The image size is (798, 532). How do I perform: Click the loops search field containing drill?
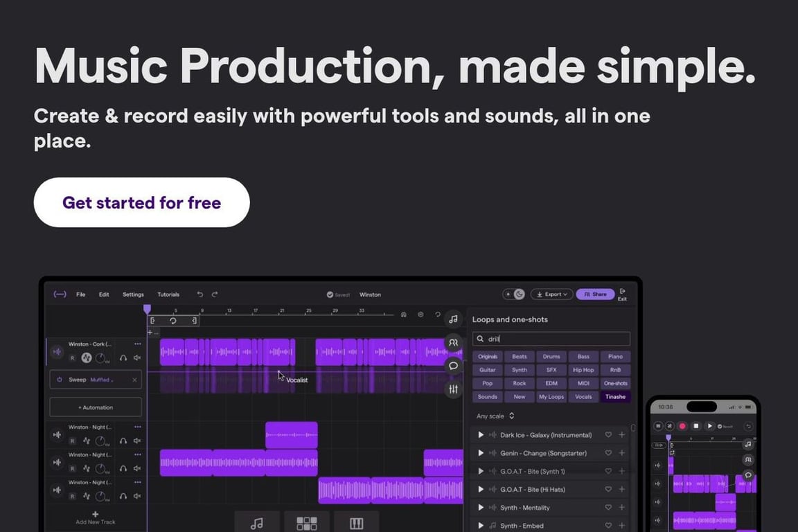(551, 339)
